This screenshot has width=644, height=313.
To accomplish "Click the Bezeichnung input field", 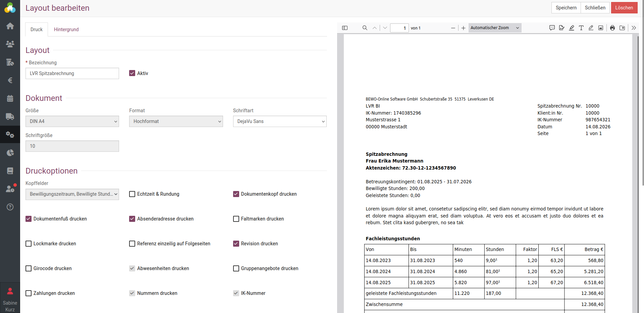I will [x=72, y=73].
